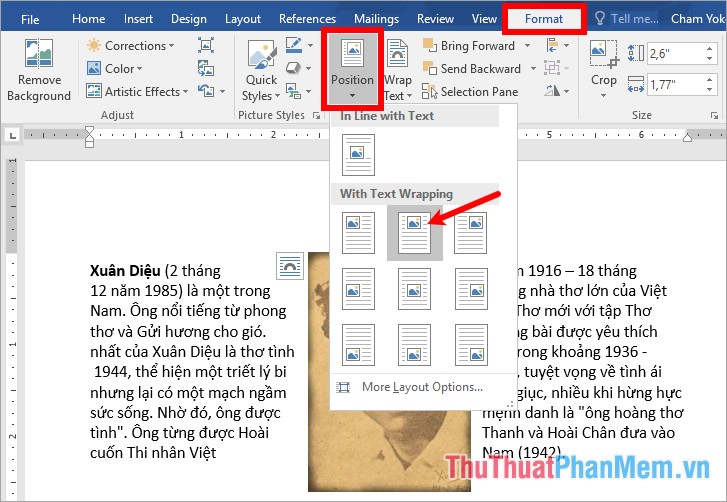Switch to the Mailings tab
The image size is (727, 502).
tap(376, 19)
